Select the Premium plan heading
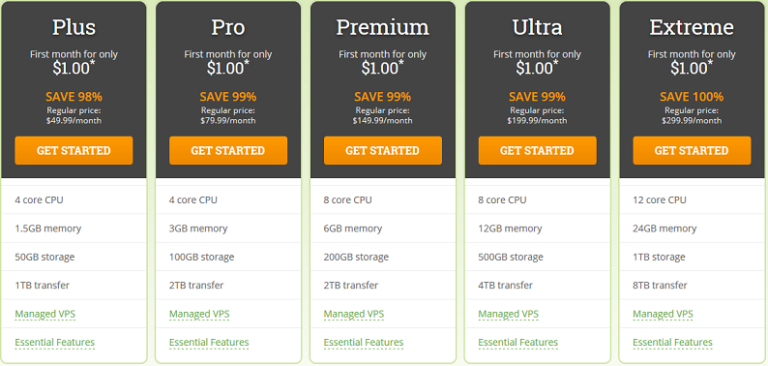The height and width of the screenshot is (366, 768). [383, 27]
